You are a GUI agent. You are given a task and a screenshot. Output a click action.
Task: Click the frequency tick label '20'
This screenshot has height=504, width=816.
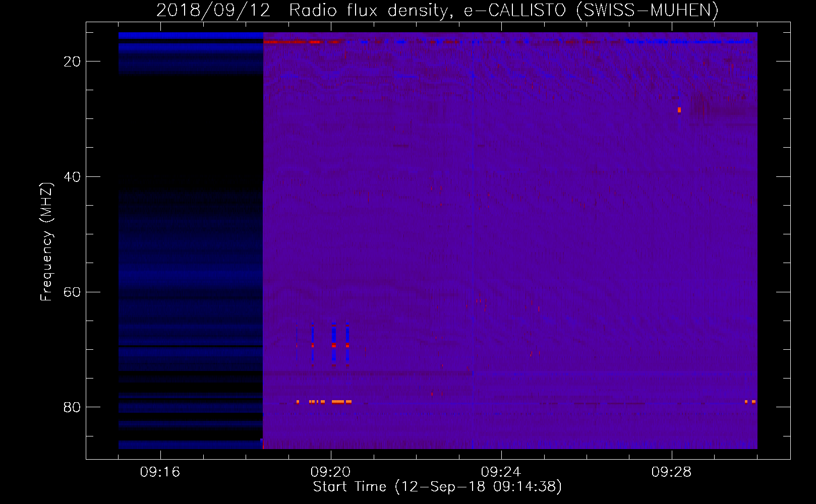click(72, 61)
